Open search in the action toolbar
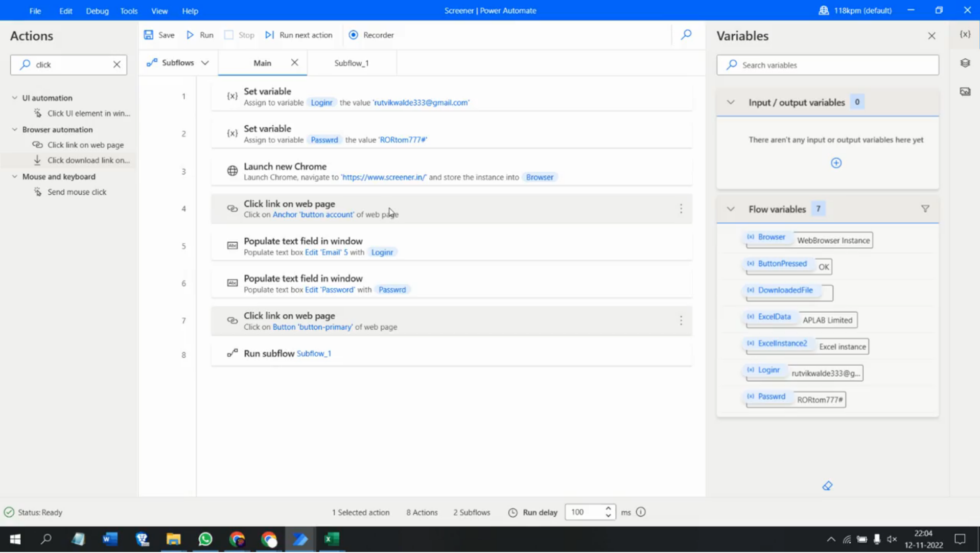The height and width of the screenshot is (553, 980). (x=686, y=35)
